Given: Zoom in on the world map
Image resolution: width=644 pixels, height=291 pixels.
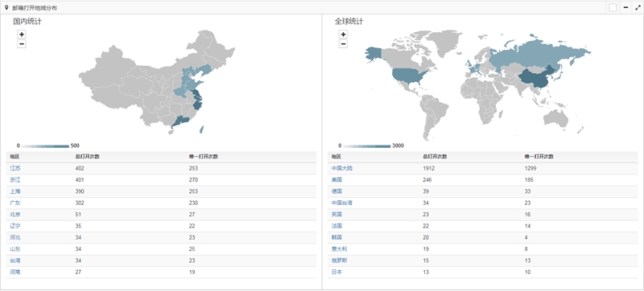Looking at the screenshot, I should point(343,35).
